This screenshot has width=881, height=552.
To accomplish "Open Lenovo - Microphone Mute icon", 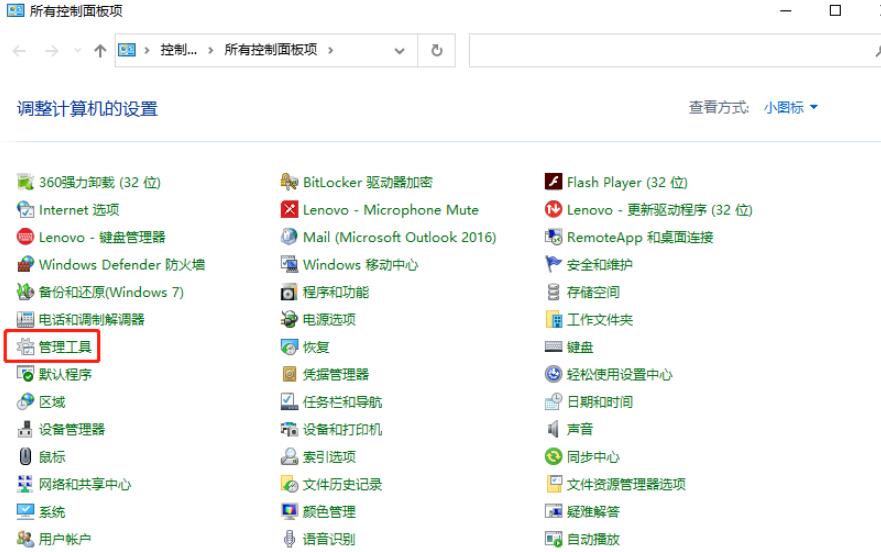I will coord(289,210).
